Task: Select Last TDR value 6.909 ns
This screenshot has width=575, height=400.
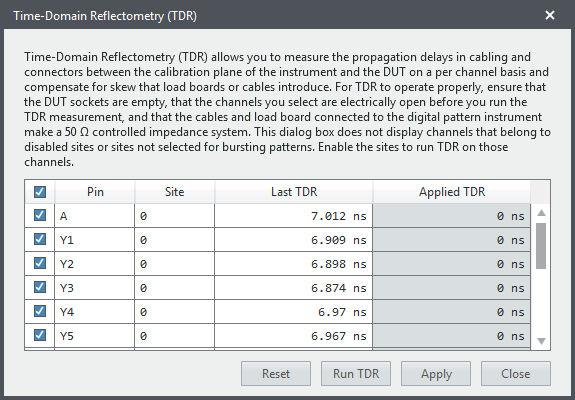Action: [293, 240]
